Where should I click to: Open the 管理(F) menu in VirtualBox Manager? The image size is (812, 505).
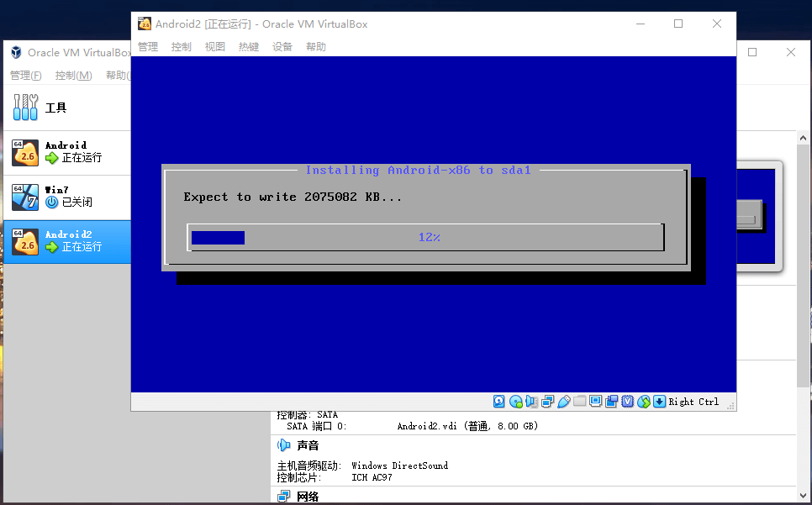(x=26, y=76)
